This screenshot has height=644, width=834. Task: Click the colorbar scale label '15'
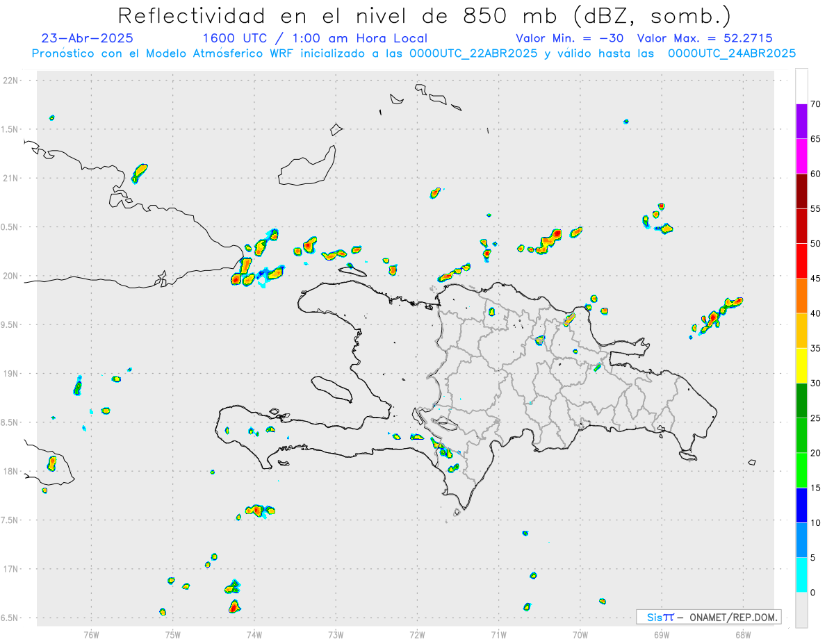(x=815, y=488)
